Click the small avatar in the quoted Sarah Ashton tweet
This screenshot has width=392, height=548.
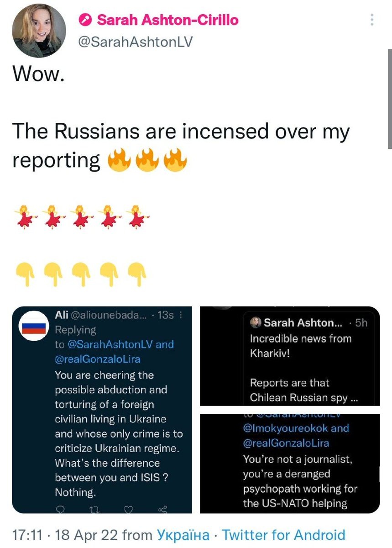pos(256,323)
